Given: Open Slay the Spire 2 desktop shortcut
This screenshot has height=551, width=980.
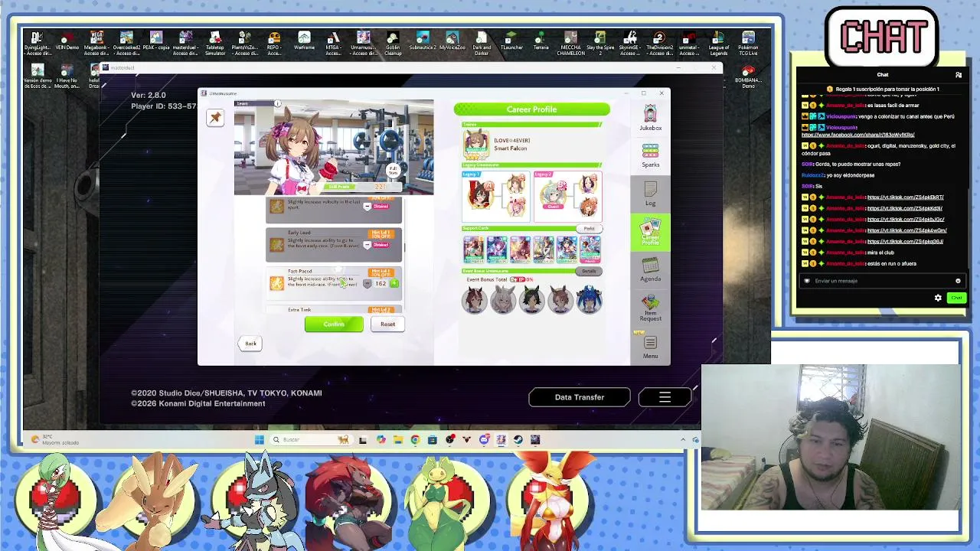Looking at the screenshot, I should click(x=600, y=43).
